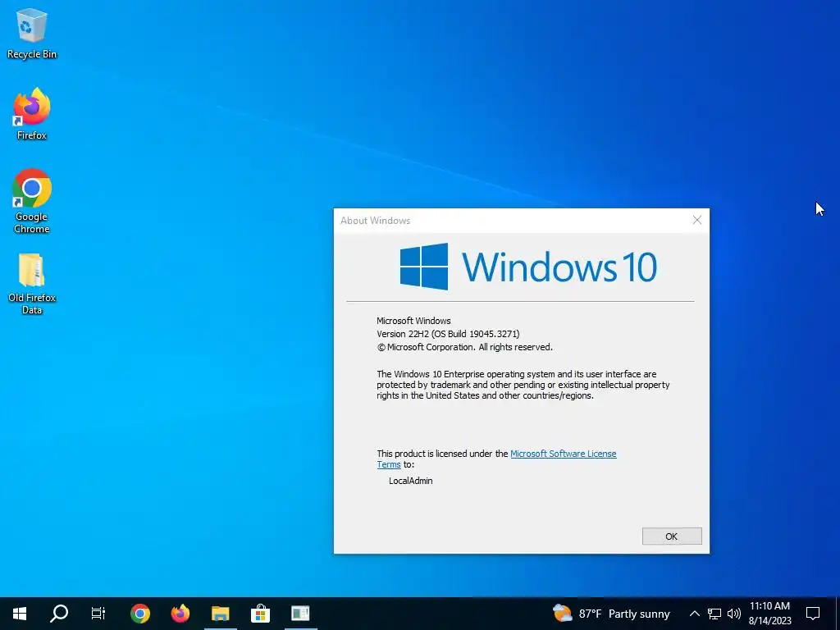Click the Windows 10 logo in dialog
This screenshot has width=840, height=630.
[x=528, y=267]
